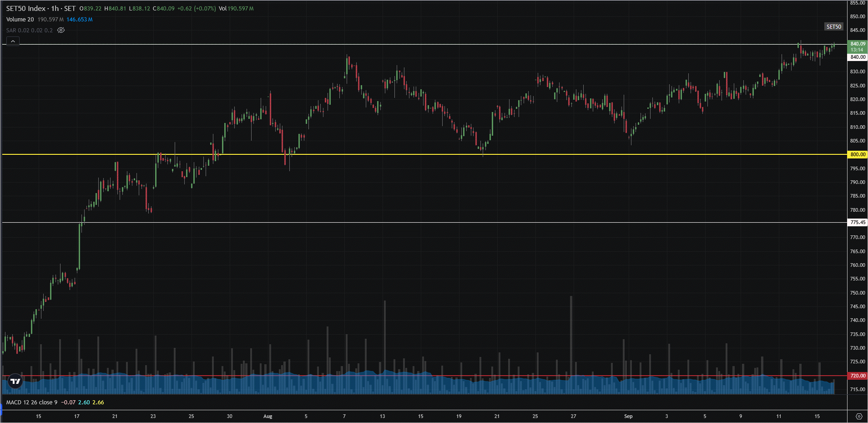The image size is (868, 423).
Task: Click the red 720.00 price label
Action: [x=858, y=376]
